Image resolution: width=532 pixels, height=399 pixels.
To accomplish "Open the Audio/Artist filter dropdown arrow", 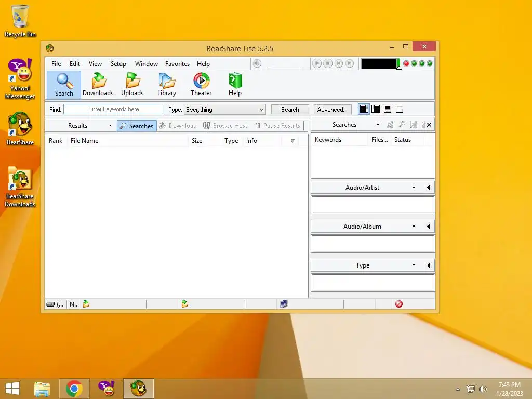I will pyautogui.click(x=414, y=188).
